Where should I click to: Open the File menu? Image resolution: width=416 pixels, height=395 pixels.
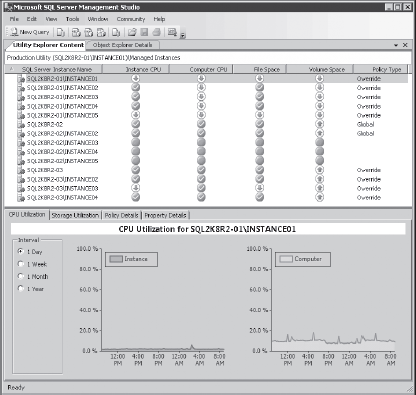pyautogui.click(x=14, y=19)
